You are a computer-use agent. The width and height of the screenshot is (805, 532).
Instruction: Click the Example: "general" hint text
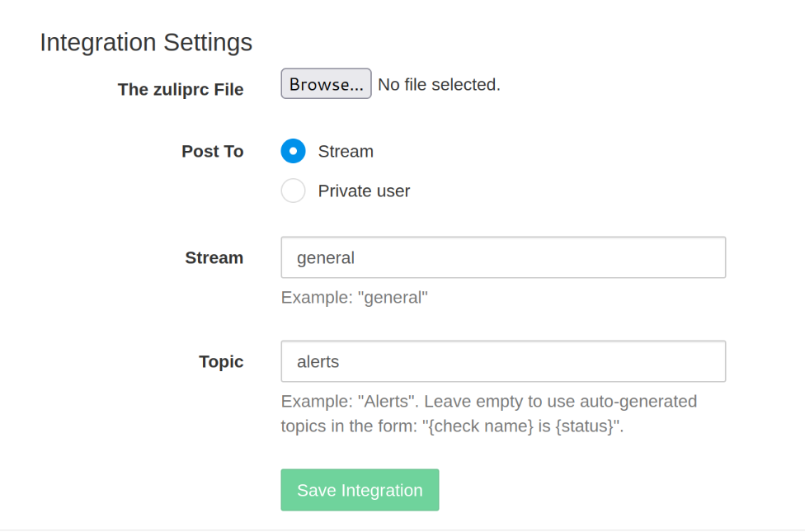(x=354, y=297)
